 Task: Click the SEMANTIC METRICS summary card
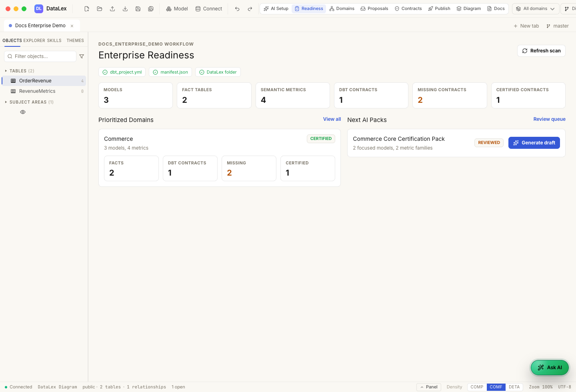coord(293,95)
